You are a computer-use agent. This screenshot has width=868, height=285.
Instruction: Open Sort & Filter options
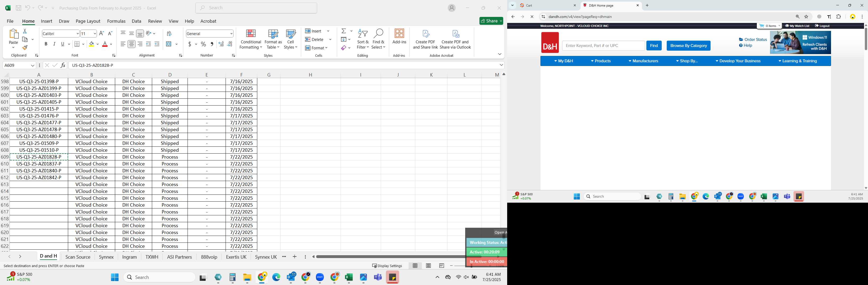tap(363, 39)
